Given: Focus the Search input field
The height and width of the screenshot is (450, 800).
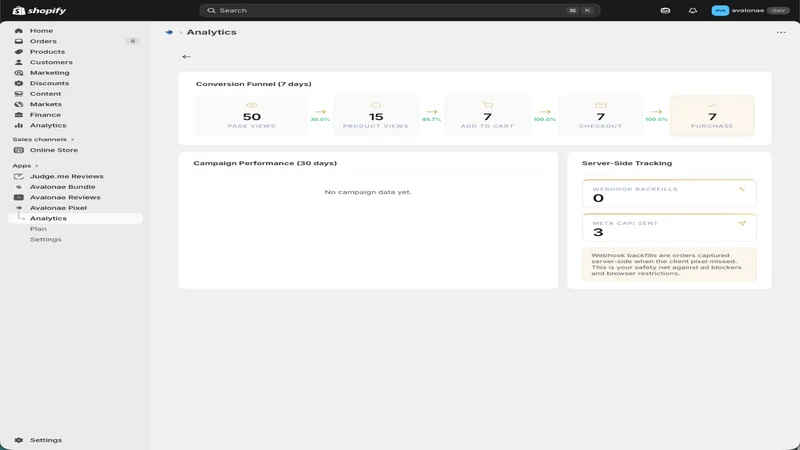Looking at the screenshot, I should (x=399, y=10).
